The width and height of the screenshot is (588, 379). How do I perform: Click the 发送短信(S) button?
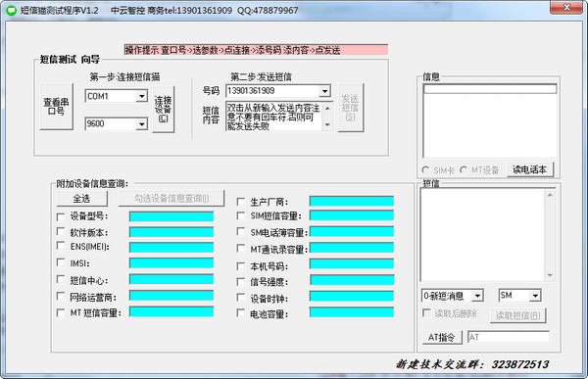(351, 108)
